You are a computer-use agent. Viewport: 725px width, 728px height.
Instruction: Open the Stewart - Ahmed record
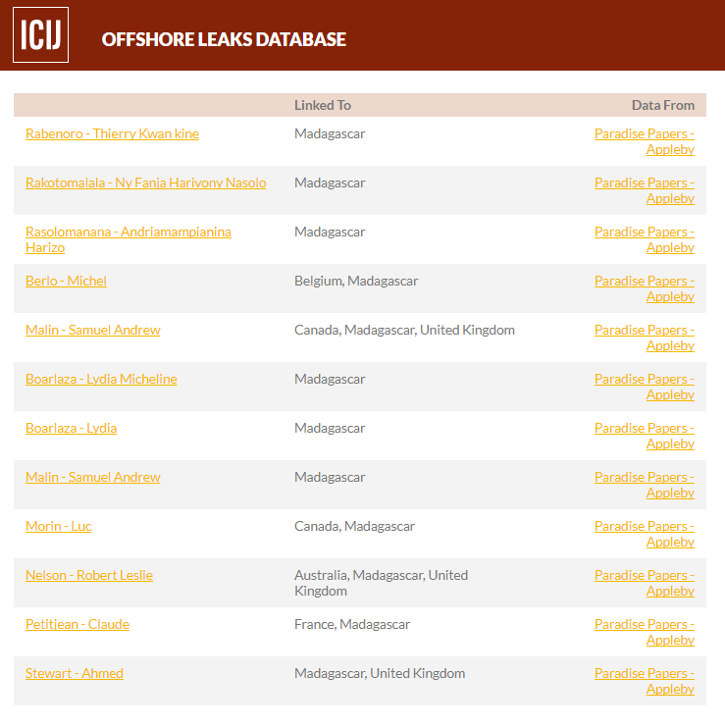[75, 674]
